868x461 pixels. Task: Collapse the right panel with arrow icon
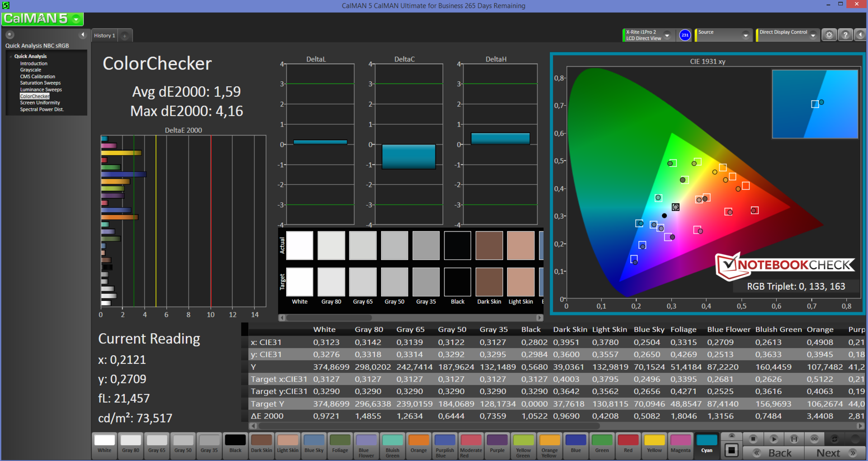coord(860,35)
